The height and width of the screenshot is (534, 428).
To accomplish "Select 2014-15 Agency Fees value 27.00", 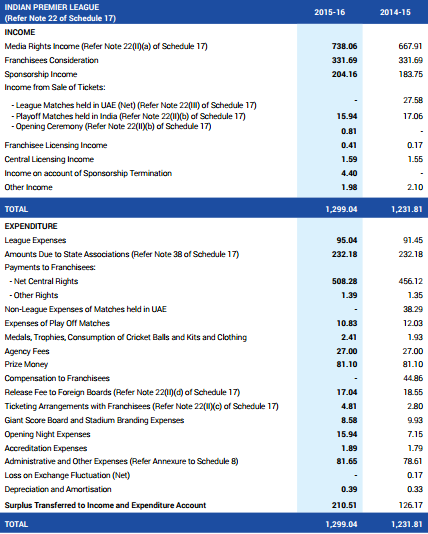I will (413, 351).
